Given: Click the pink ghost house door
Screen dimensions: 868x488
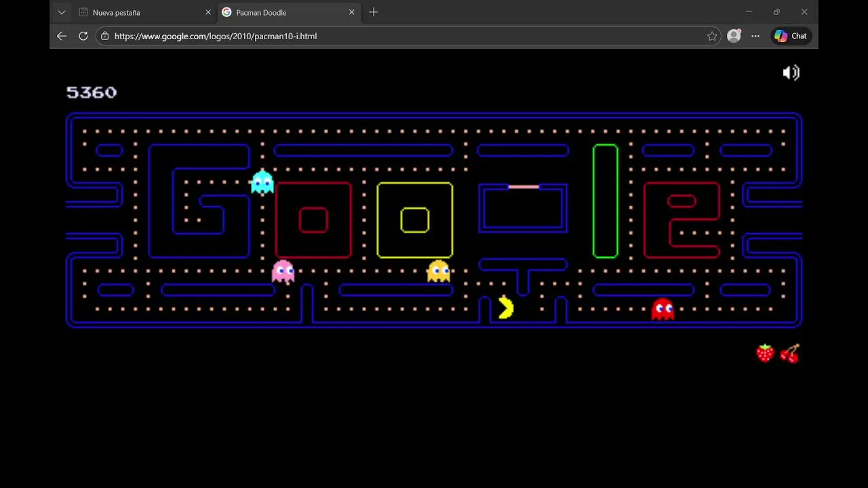Looking at the screenshot, I should click(x=523, y=186).
